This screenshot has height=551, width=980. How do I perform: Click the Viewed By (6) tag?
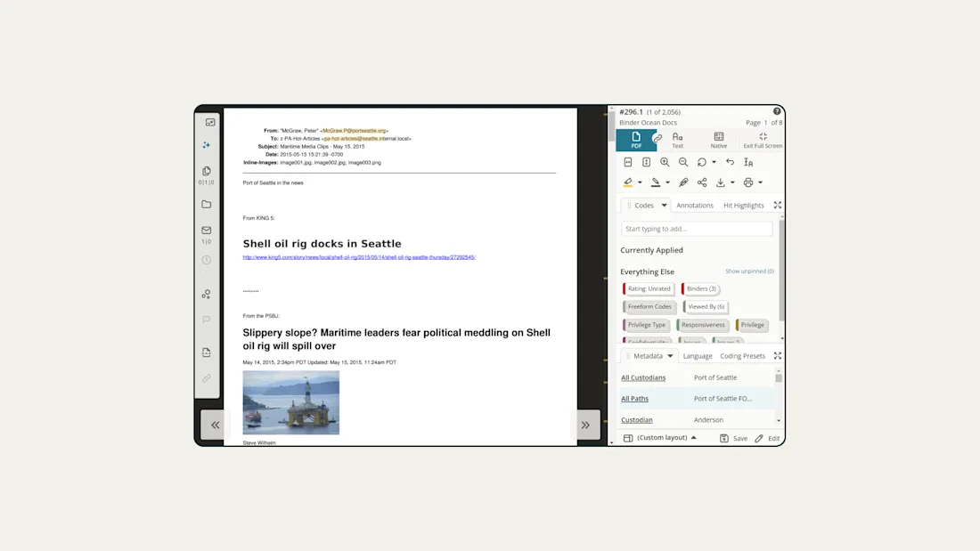tap(706, 307)
